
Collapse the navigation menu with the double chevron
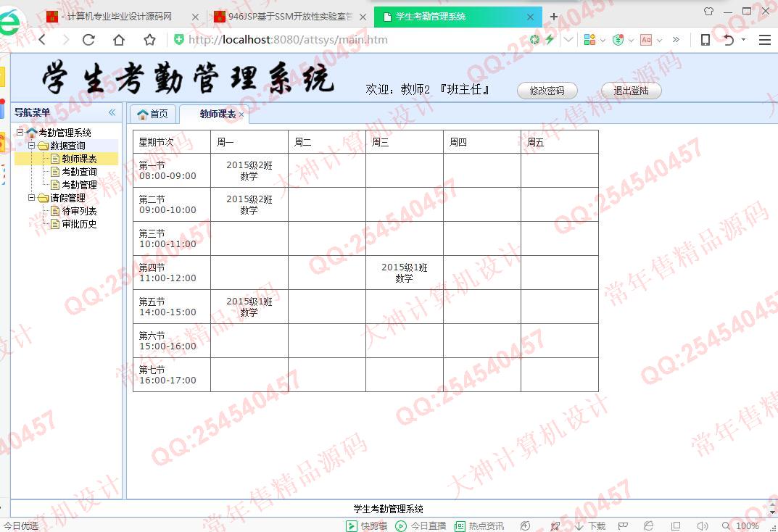click(112, 112)
